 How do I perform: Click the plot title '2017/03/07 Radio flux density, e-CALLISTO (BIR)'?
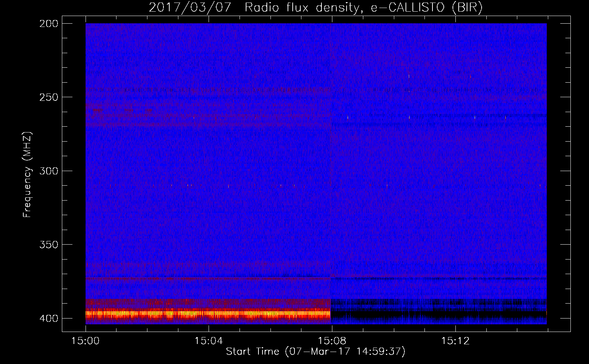tap(316, 8)
